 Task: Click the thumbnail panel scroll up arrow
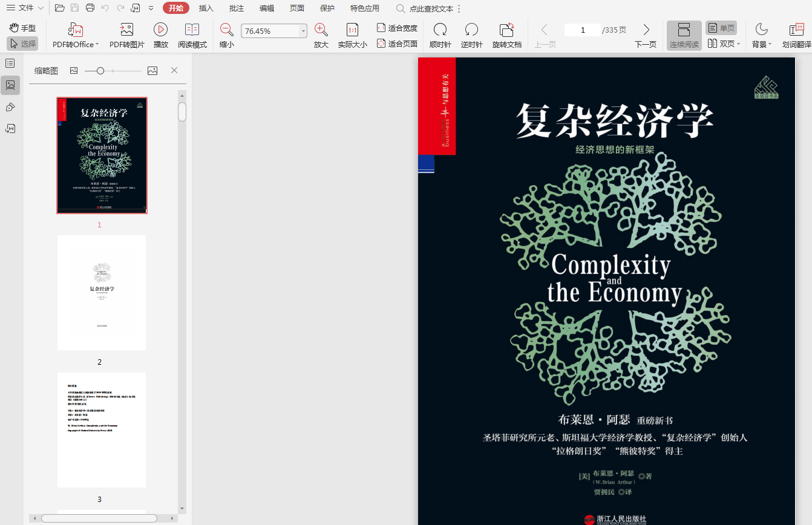point(182,96)
